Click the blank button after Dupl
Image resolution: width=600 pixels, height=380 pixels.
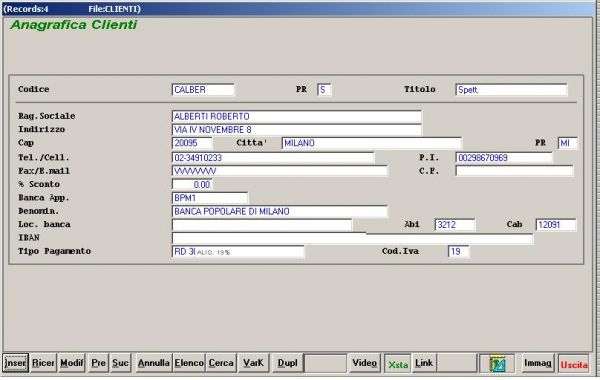tap(325, 363)
